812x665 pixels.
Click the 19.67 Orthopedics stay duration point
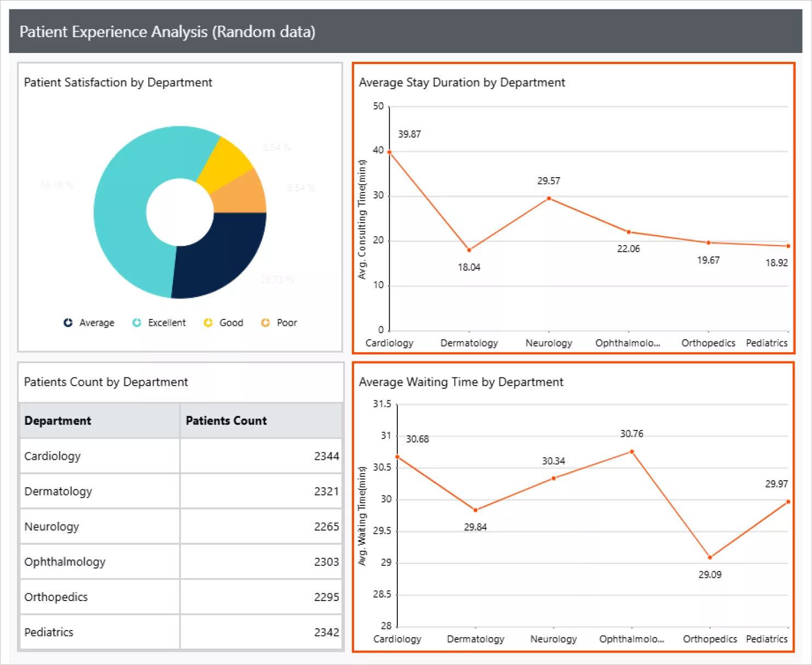tap(708, 243)
